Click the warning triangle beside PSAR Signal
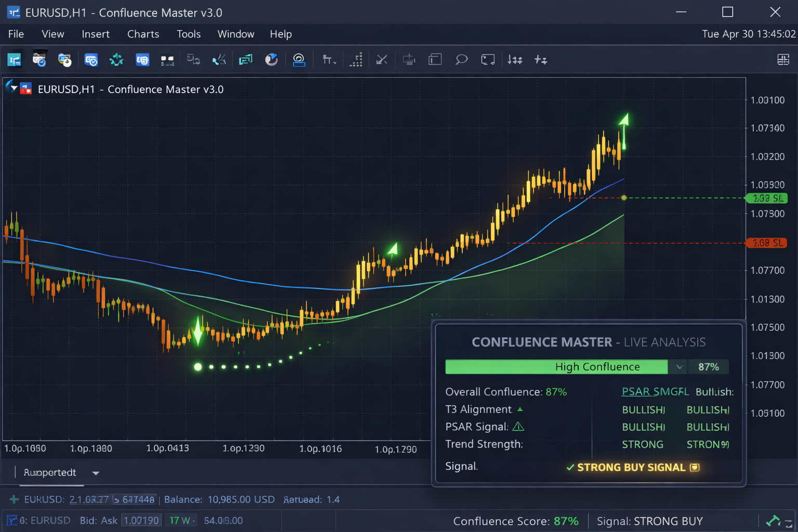Image resolution: width=798 pixels, height=532 pixels. pos(518,427)
